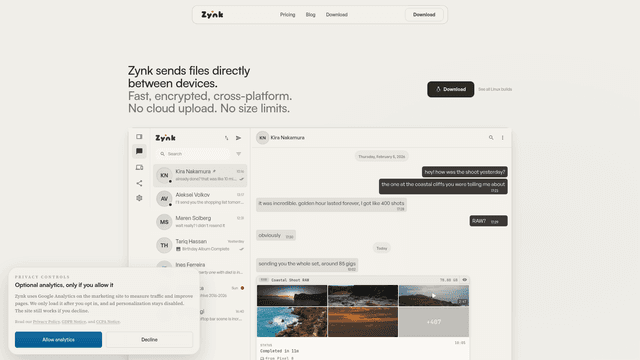Open the Blog page
The image size is (640, 360).
(x=311, y=15)
